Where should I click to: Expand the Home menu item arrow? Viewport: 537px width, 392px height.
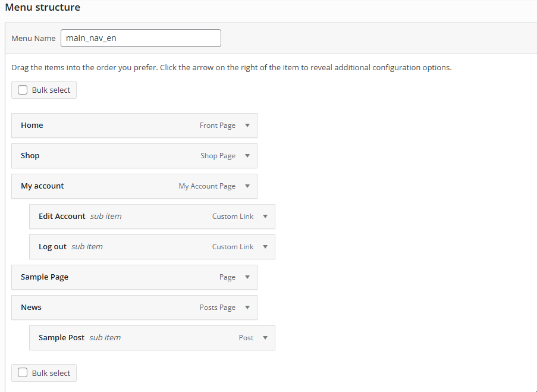tap(247, 126)
